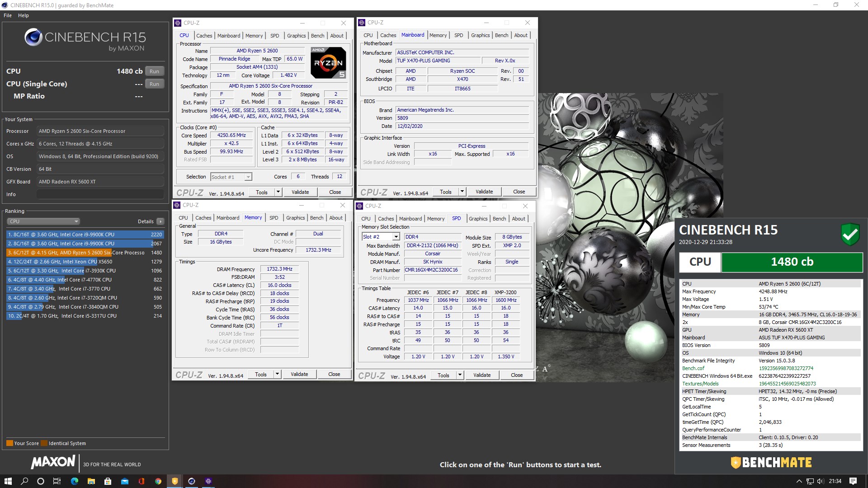The width and height of the screenshot is (868, 488).
Task: Select ranking row AMD Ryzen 5 2600 1480
Action: pos(85,253)
